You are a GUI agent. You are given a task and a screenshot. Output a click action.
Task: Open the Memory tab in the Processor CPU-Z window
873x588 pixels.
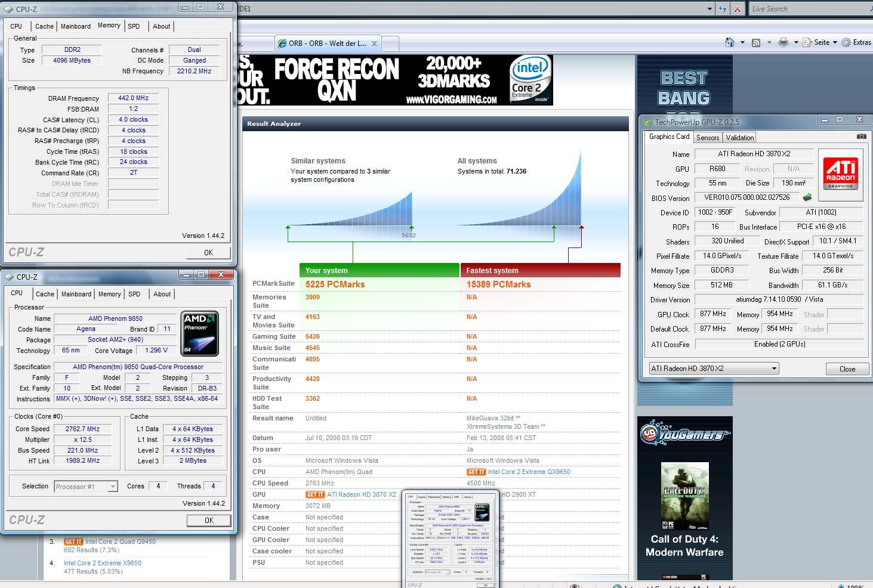point(110,294)
